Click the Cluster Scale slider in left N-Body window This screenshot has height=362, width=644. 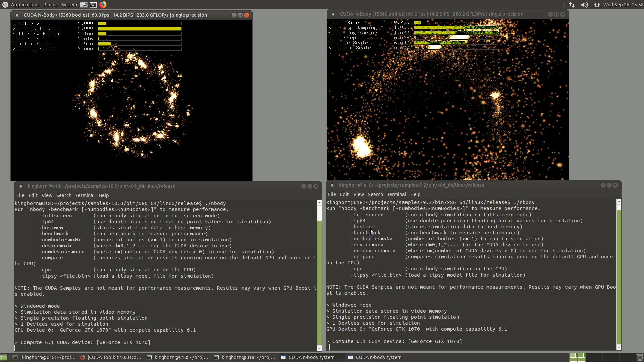(140, 44)
